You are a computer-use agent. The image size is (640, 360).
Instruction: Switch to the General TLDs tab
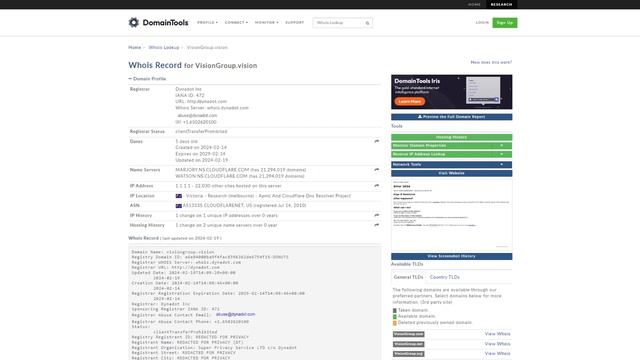(x=408, y=277)
